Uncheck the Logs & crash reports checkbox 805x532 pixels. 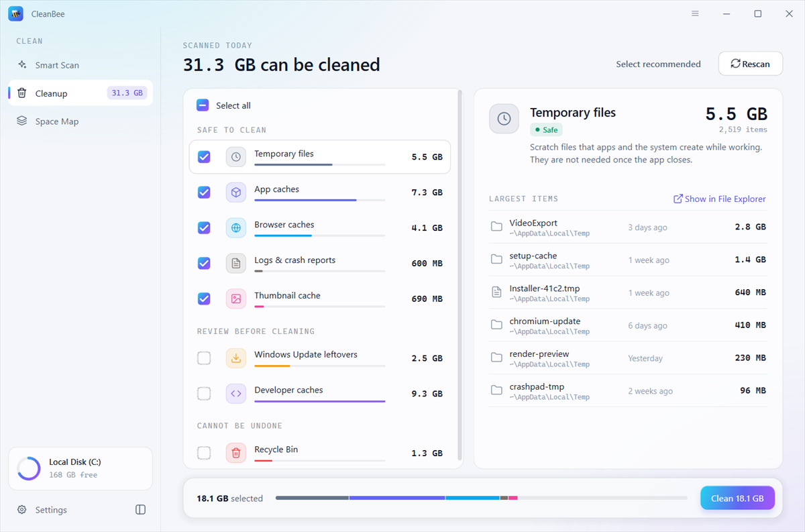tap(204, 264)
